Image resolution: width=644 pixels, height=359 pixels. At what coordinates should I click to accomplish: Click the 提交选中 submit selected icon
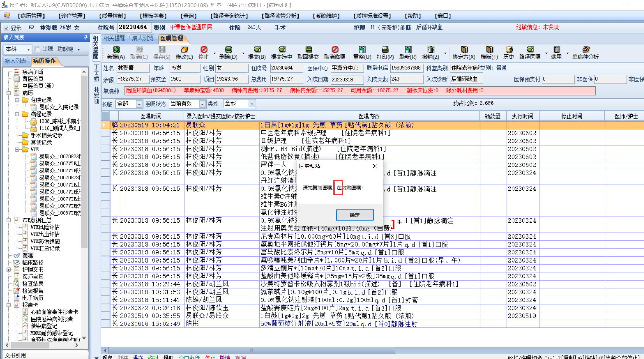[282, 49]
